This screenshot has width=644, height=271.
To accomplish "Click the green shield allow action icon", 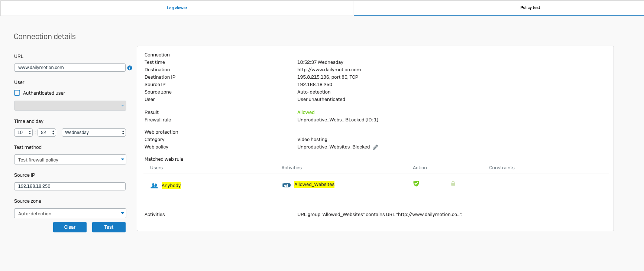I will (416, 184).
